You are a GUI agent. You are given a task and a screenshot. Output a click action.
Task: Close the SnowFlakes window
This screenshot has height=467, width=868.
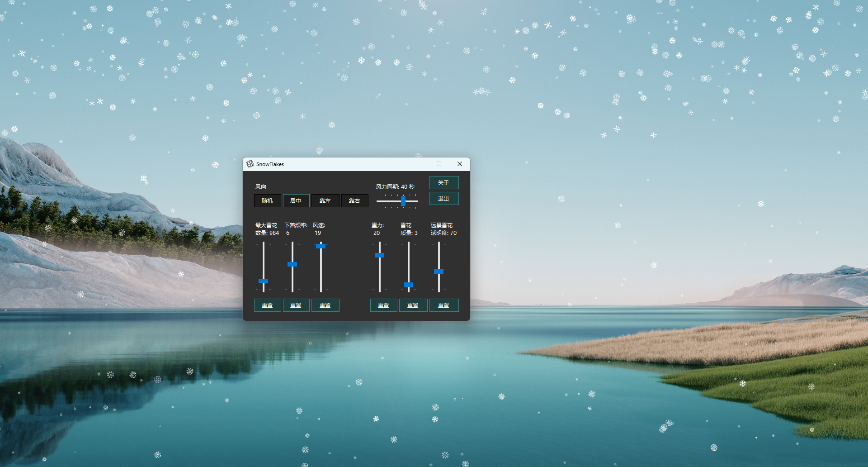(460, 164)
